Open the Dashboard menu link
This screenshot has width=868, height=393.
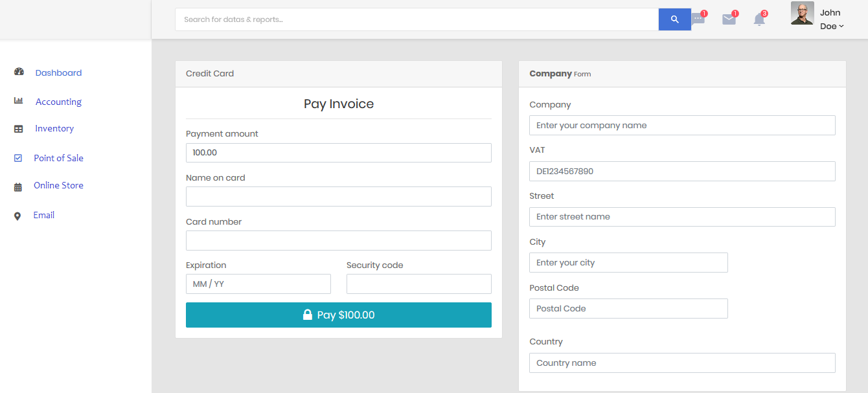[x=58, y=73]
